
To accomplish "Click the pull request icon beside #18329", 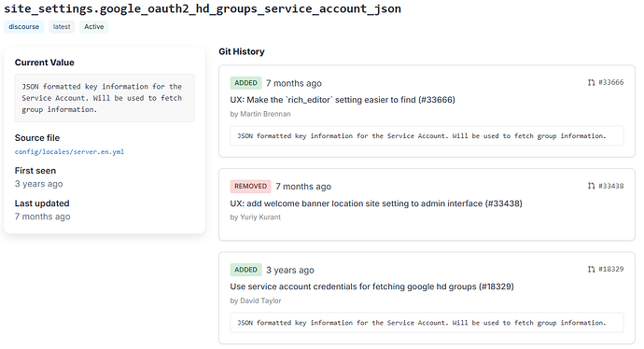I will pos(591,270).
